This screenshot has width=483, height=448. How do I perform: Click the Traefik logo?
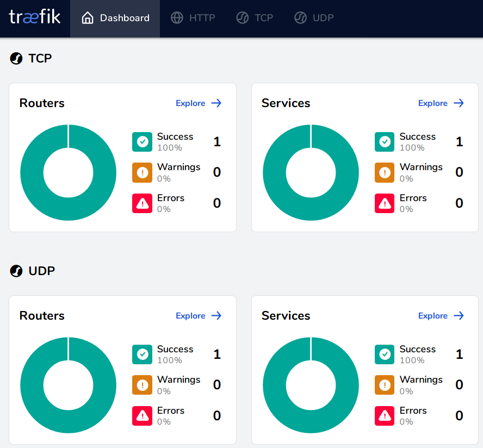[35, 17]
